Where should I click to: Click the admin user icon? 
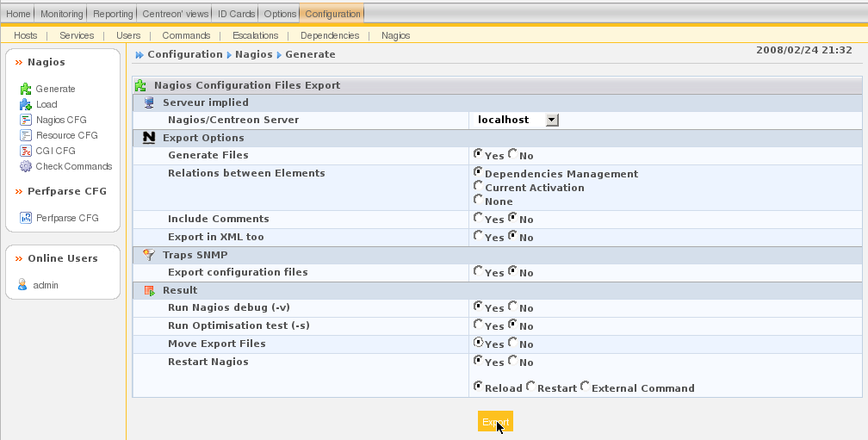[22, 285]
